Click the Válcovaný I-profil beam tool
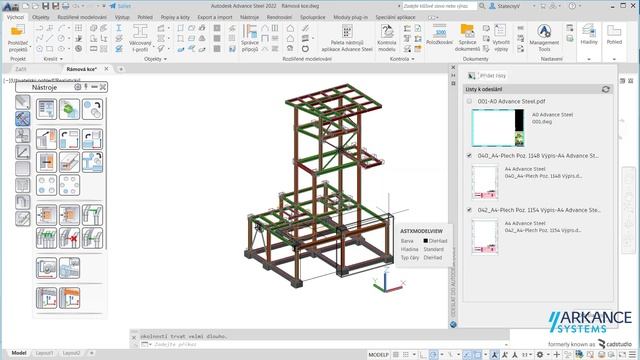The width and height of the screenshot is (640, 360). [140, 38]
